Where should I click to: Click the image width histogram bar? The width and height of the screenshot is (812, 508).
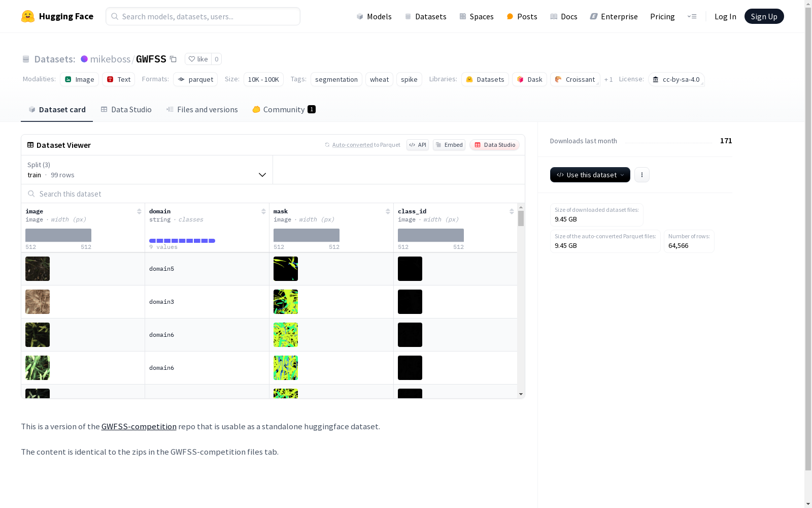[x=58, y=235]
